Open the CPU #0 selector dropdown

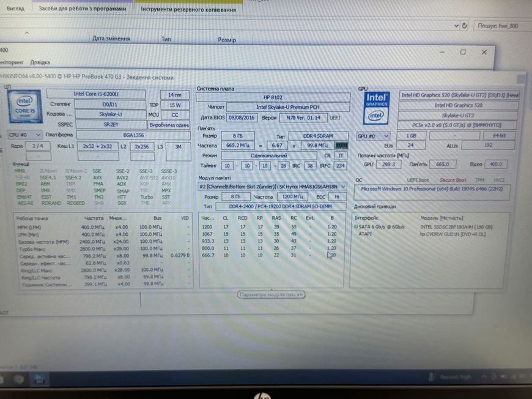tap(24, 135)
